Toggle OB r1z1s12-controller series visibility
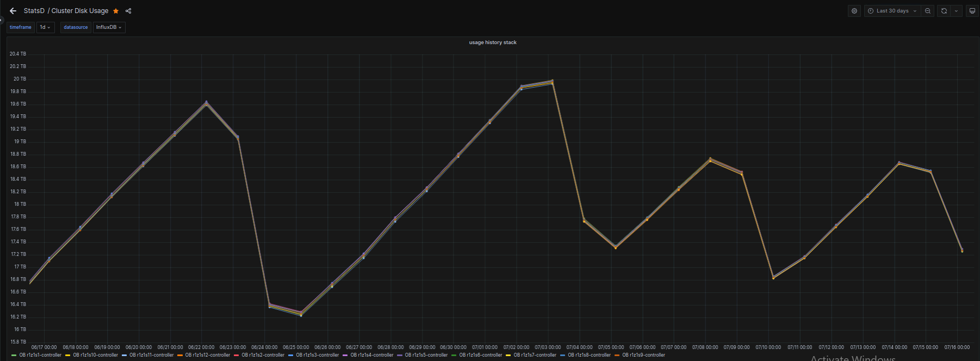 207,355
